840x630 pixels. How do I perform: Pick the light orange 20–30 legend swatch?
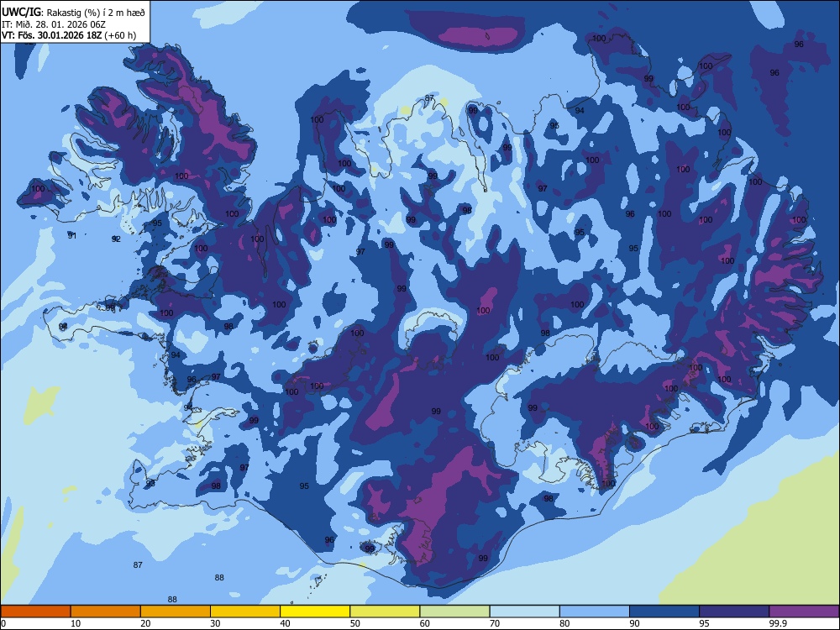176,612
